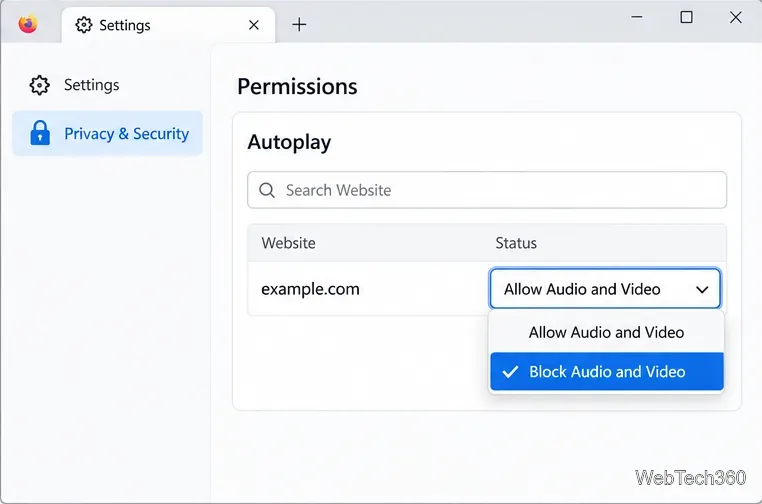Open a new tab with plus button

point(299,24)
